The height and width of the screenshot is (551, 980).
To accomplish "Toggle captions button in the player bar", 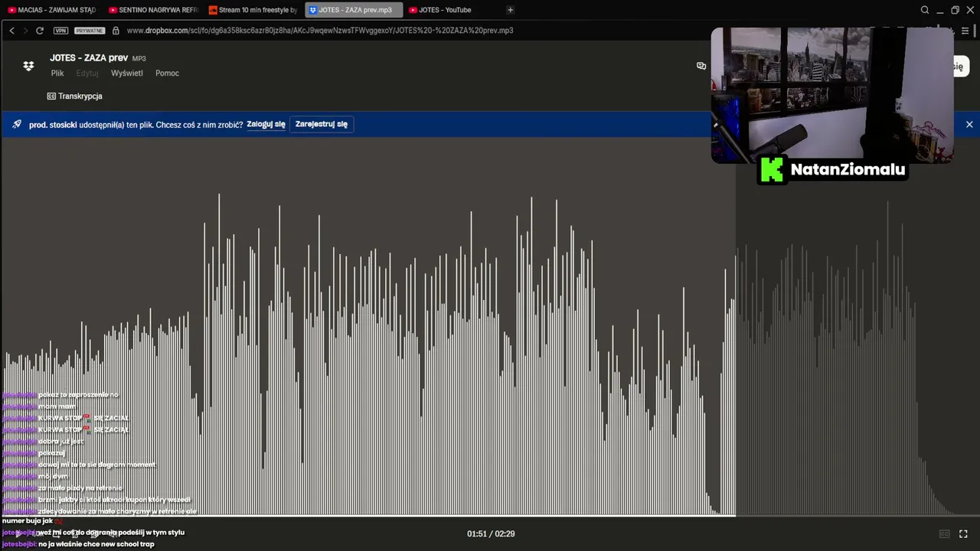I will [944, 533].
